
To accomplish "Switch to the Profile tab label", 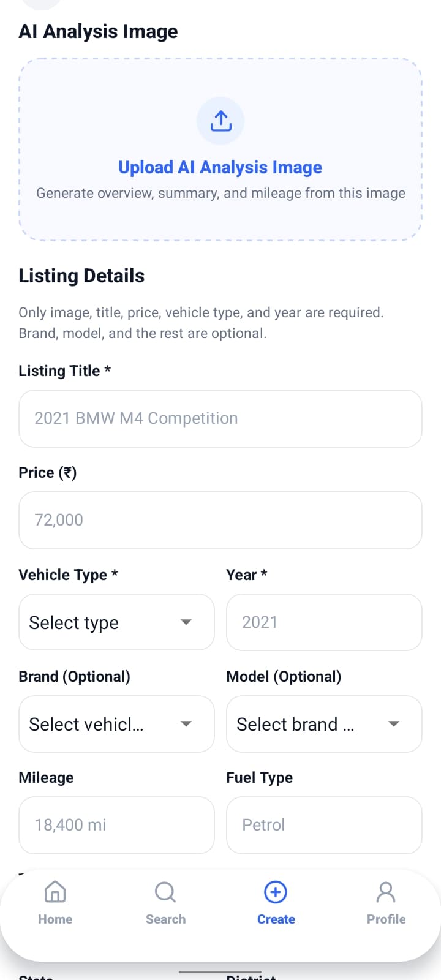I will pos(386,919).
